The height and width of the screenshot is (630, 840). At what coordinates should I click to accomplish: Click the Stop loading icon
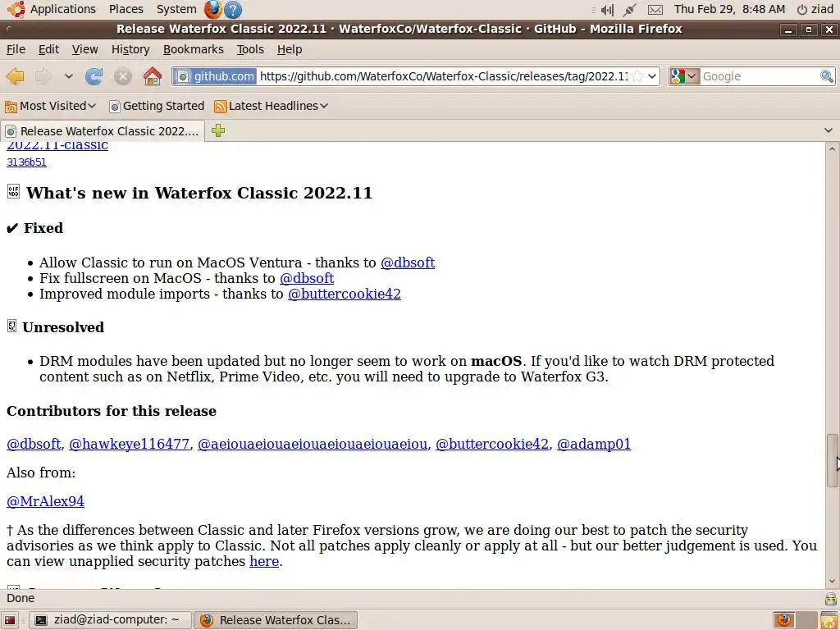(123, 76)
